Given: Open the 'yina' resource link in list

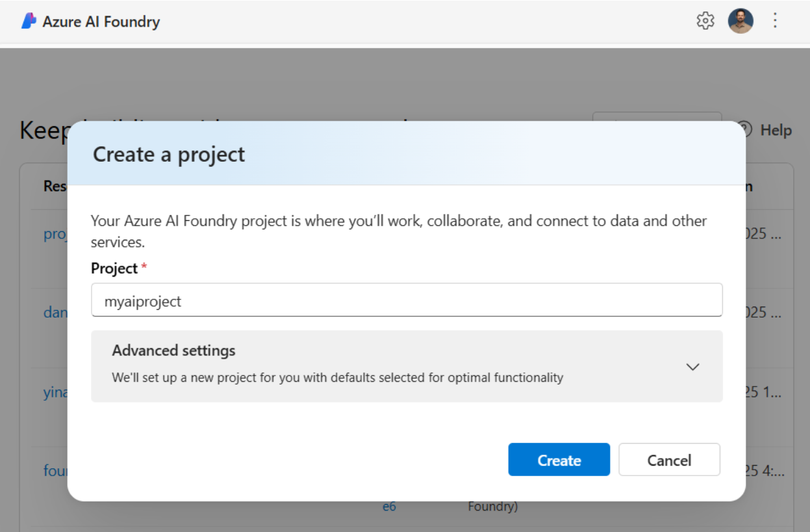Looking at the screenshot, I should 55,392.
